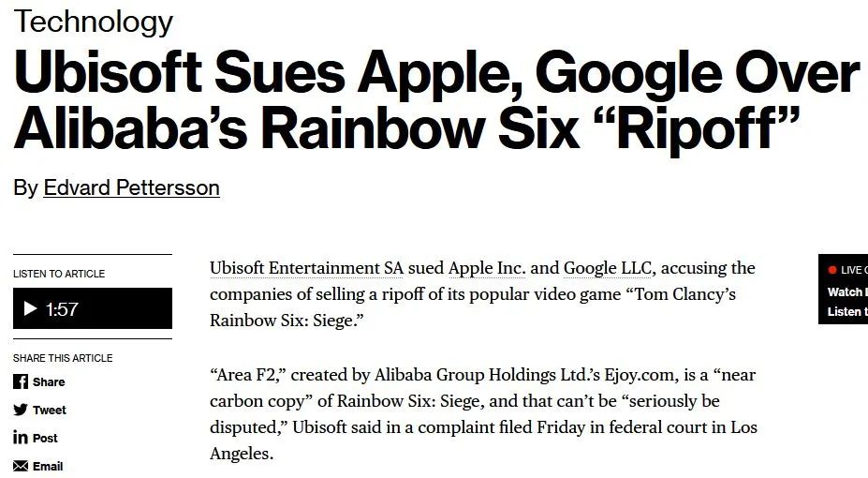Select the Watch option in the live panel
This screenshot has width=868, height=478.
click(x=846, y=291)
